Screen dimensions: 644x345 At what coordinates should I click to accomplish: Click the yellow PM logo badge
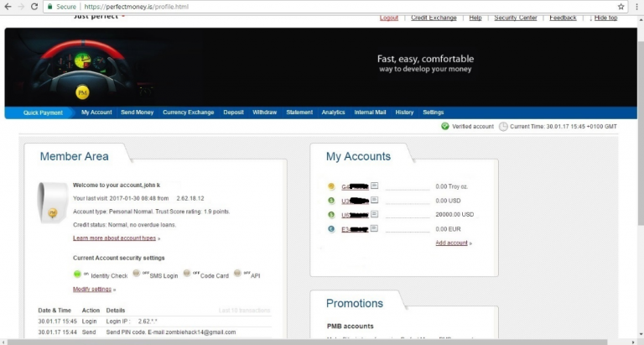[82, 92]
